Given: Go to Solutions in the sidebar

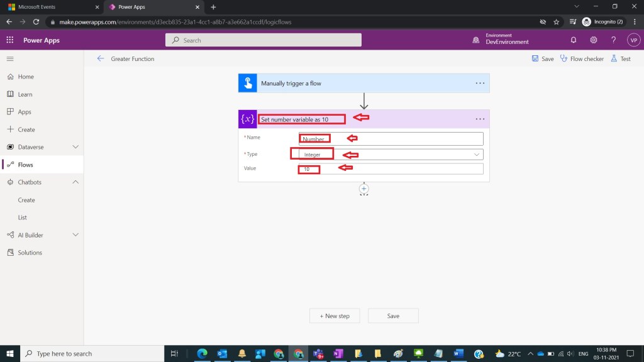Looking at the screenshot, I should tap(30, 253).
